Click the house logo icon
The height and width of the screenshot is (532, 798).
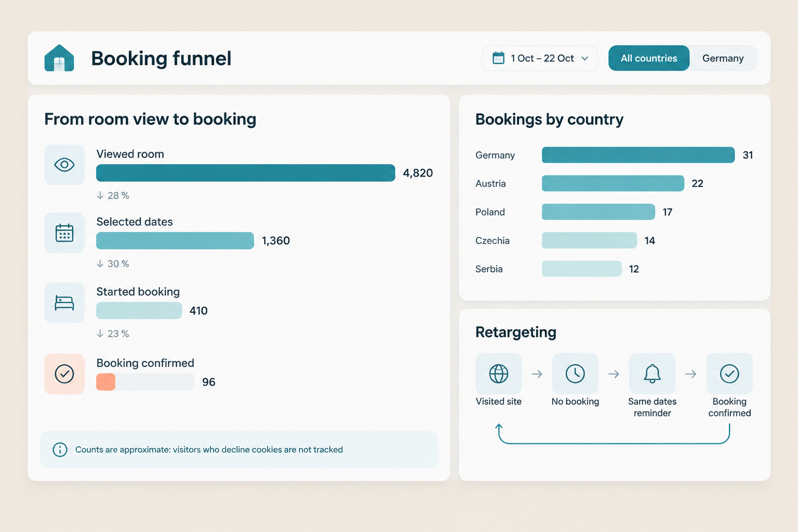[59, 58]
